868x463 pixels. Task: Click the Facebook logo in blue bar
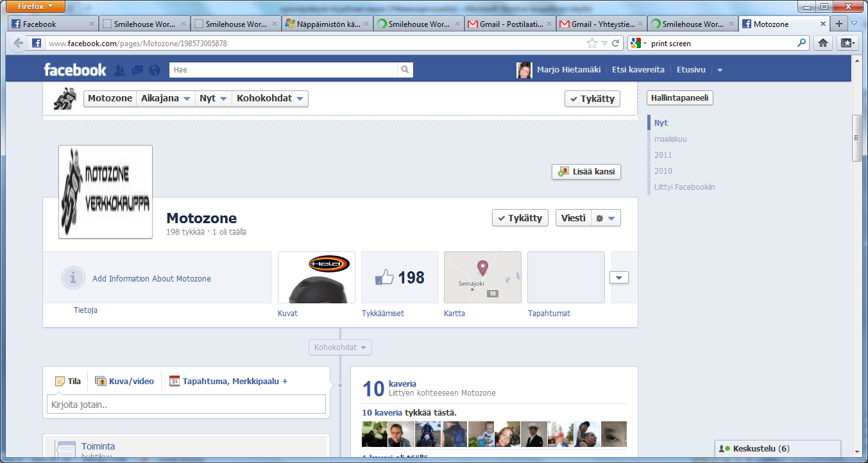[x=75, y=70]
